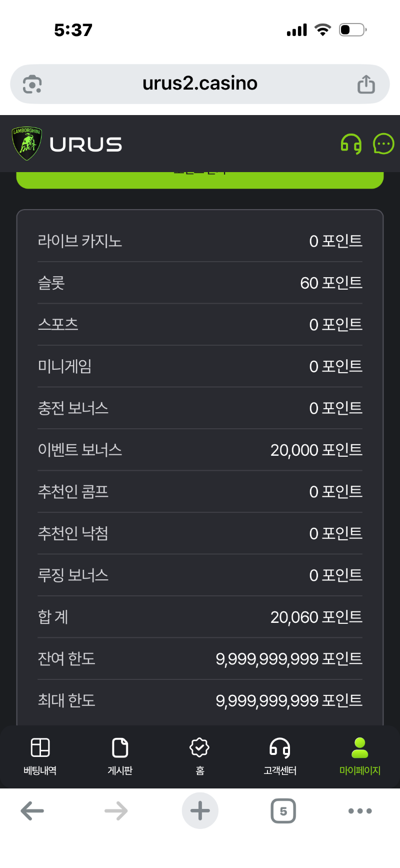Open the browser tabs counter showing 5
Viewport: 400px width, 868px height.
(x=283, y=810)
